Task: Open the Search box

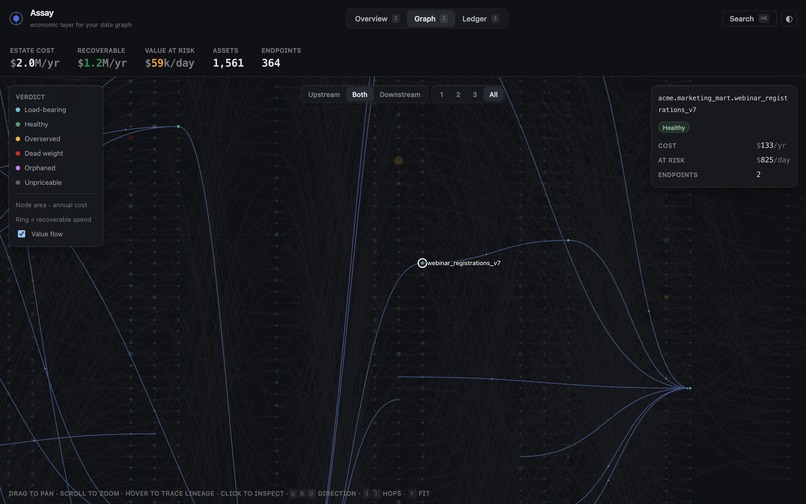Action: tap(749, 19)
